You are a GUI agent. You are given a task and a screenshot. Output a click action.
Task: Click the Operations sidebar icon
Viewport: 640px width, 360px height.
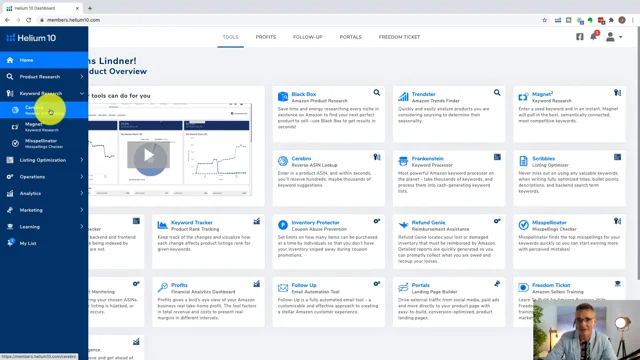(x=10, y=177)
